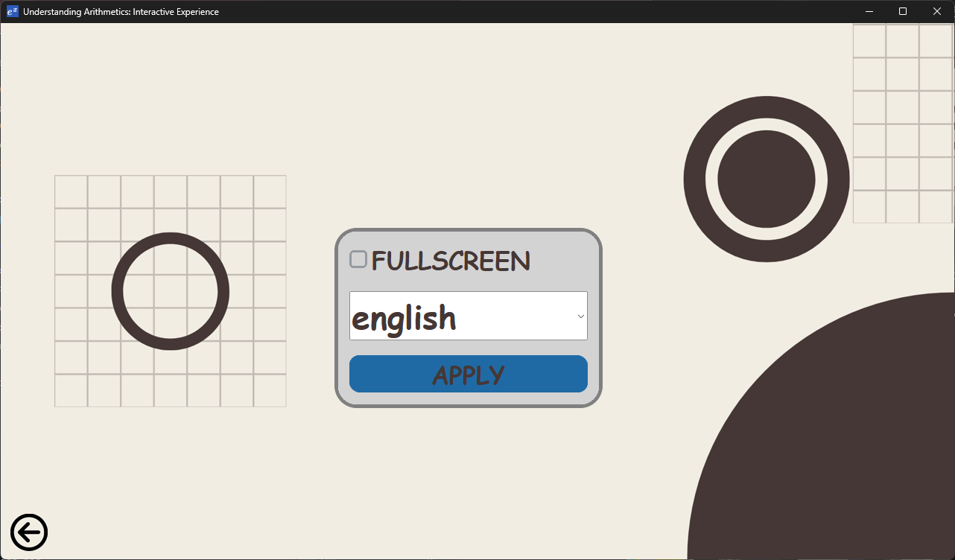The image size is (955, 560).
Task: Enable the FULLSCREEN checkbox
Action: [358, 259]
